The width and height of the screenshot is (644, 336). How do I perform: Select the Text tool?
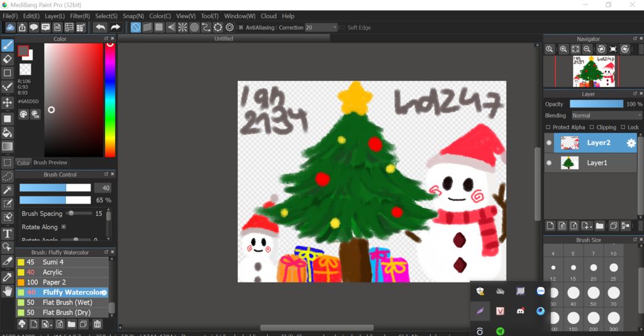coord(8,233)
